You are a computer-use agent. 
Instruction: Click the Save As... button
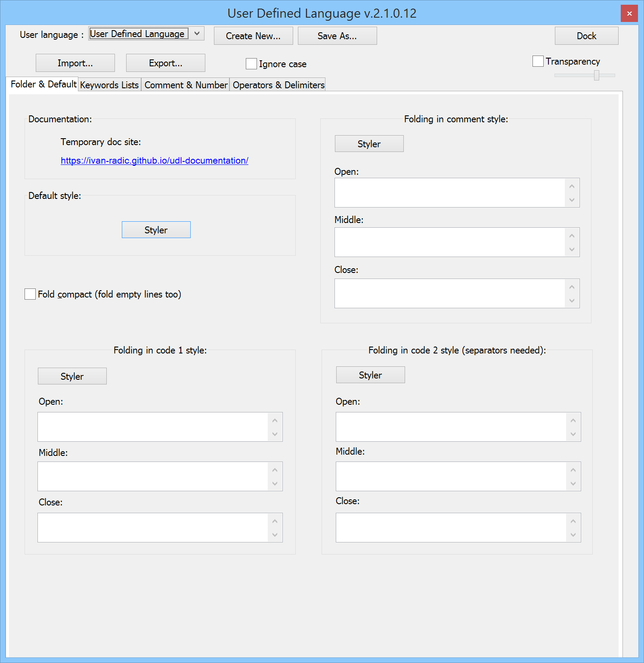click(337, 36)
